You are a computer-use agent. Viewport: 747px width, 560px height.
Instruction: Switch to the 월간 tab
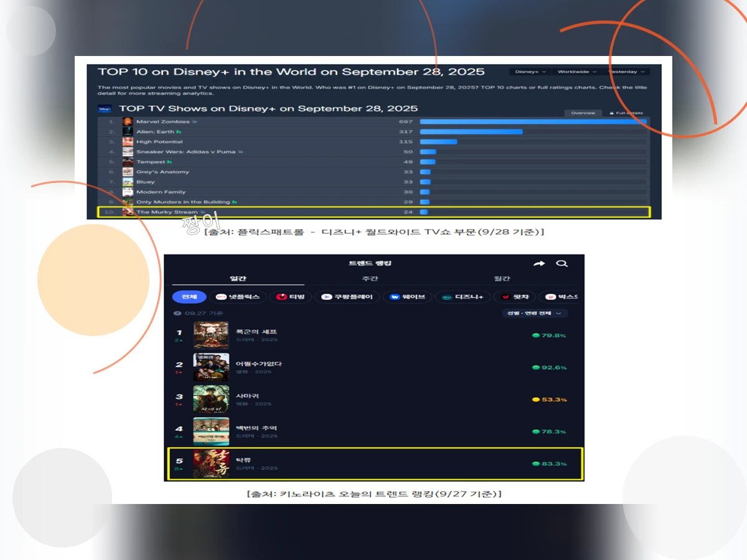(502, 279)
